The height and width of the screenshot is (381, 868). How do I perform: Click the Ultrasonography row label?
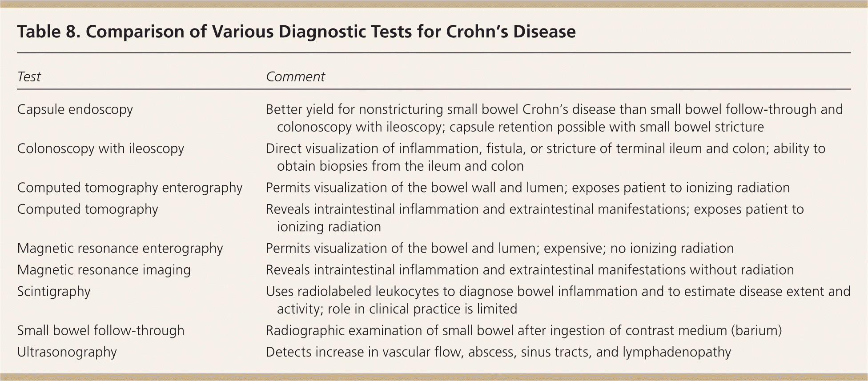(x=67, y=352)
